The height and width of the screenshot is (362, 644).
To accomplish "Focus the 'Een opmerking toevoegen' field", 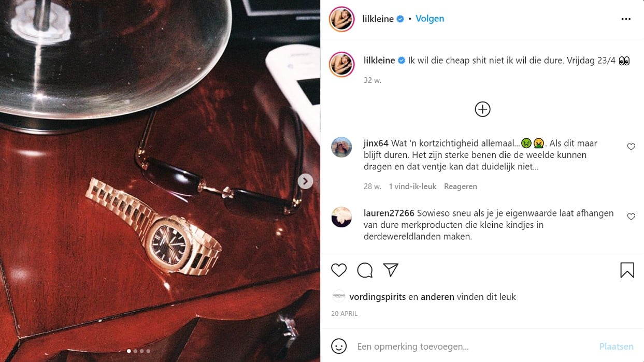I will 471,346.
